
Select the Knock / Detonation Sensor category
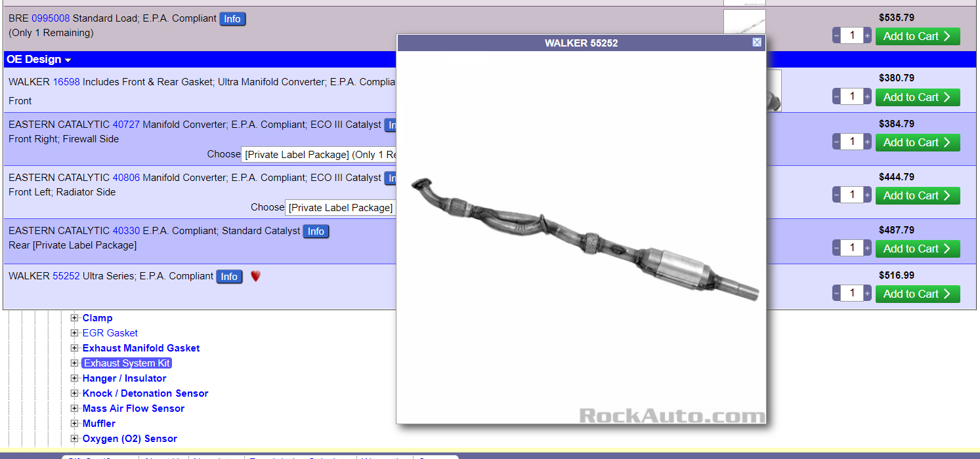(x=145, y=393)
